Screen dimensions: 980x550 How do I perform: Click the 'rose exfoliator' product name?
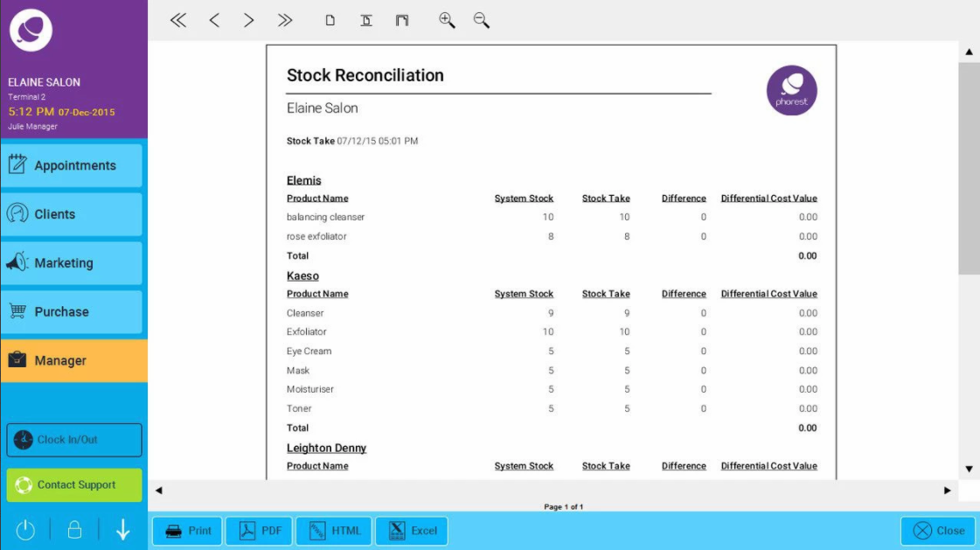point(316,236)
